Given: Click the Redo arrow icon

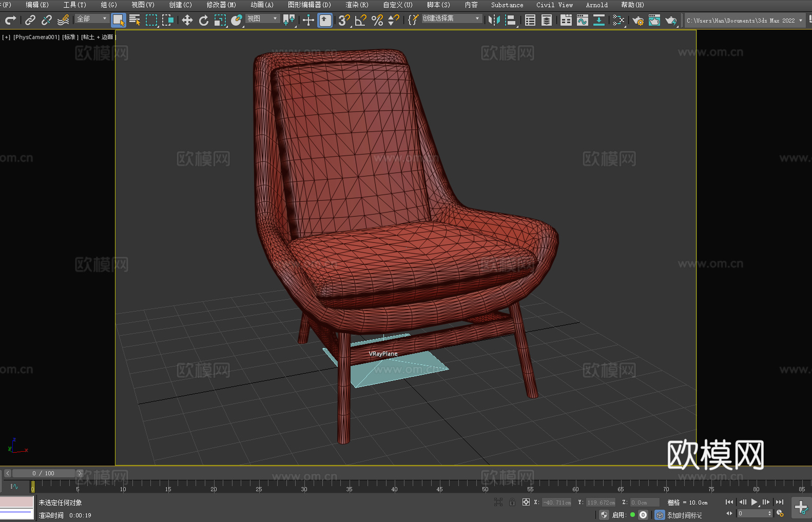Looking at the screenshot, I should 10,20.
